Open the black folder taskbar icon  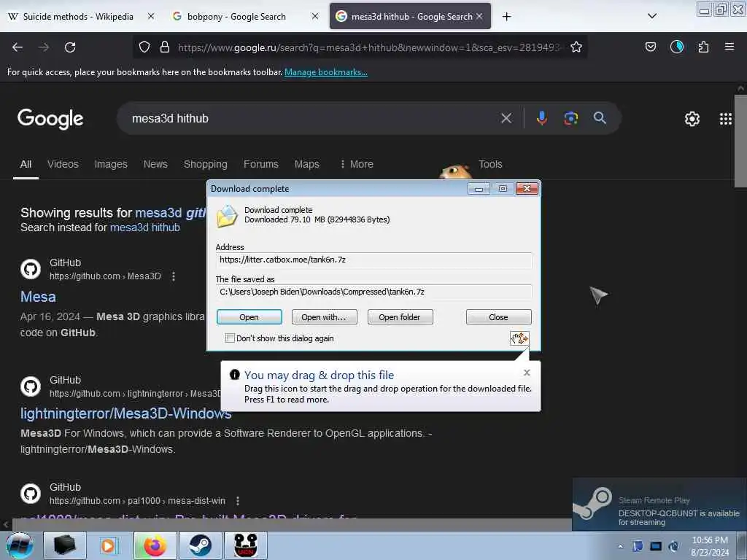pyautogui.click(x=65, y=545)
